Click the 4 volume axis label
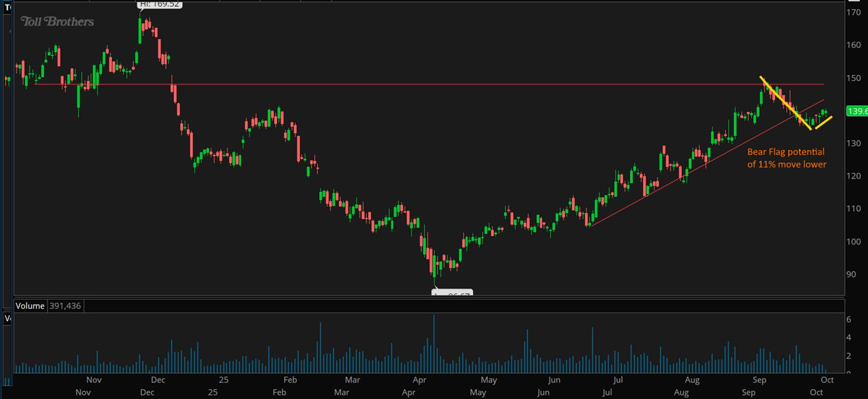The width and height of the screenshot is (868, 399). 850,338
